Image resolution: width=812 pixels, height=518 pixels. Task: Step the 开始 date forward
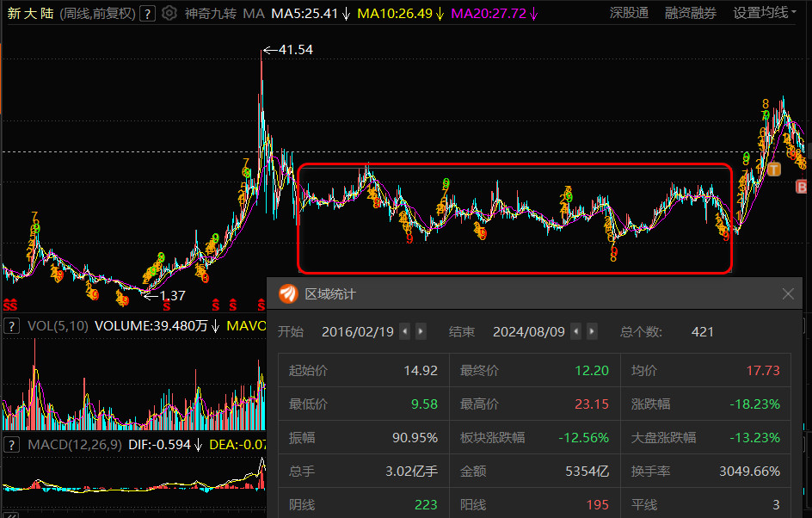(x=421, y=331)
